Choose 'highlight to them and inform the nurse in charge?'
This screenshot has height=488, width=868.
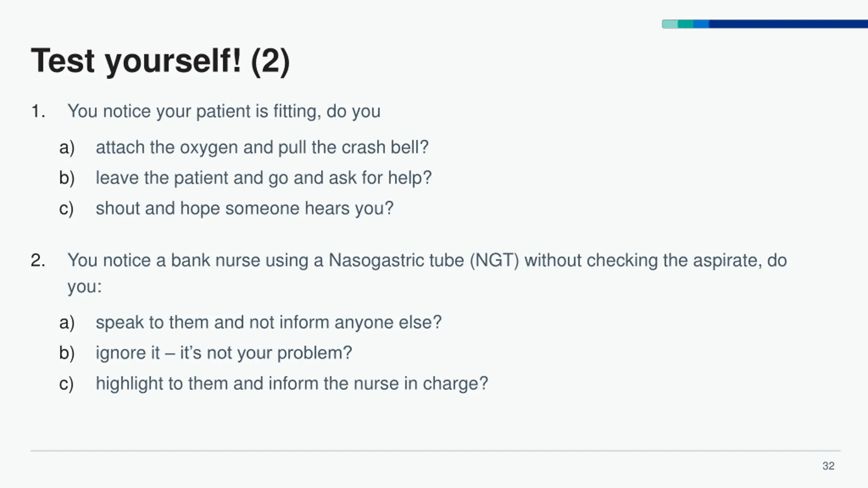click(x=292, y=384)
